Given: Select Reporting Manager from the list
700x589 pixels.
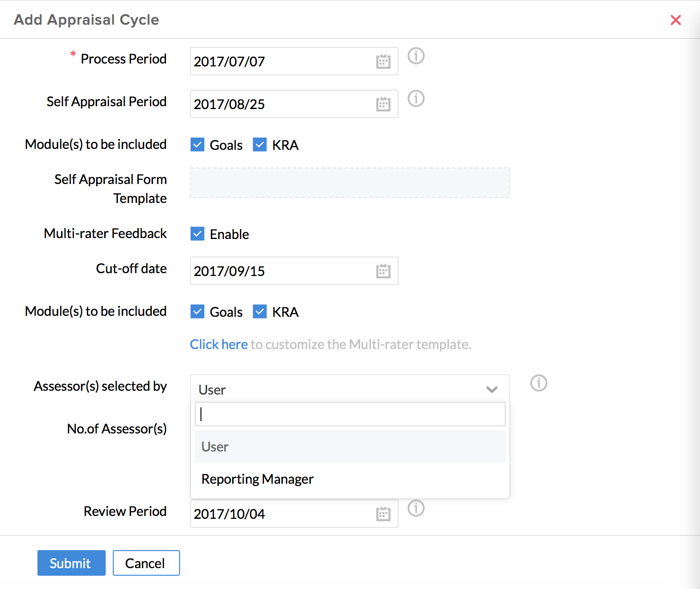Looking at the screenshot, I should (x=257, y=479).
